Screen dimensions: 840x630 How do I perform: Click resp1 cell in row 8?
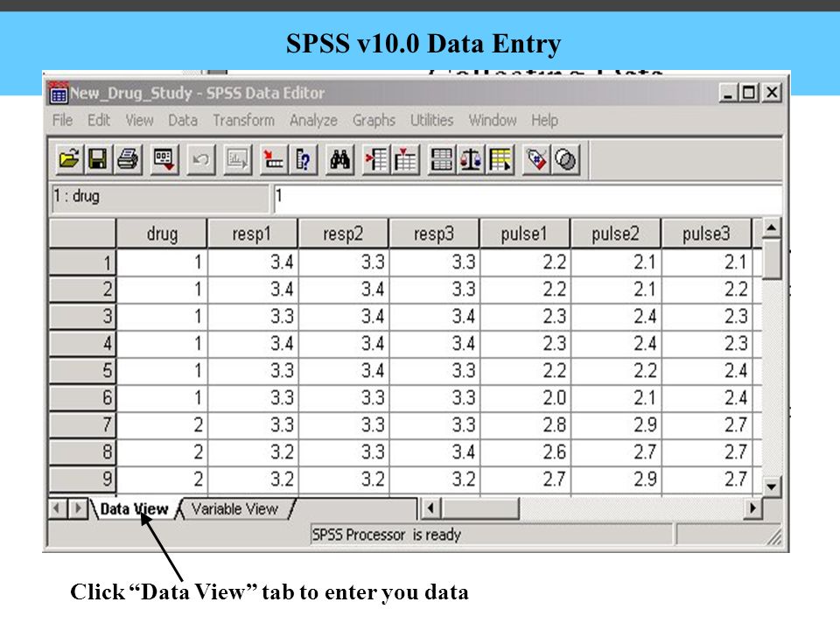click(x=252, y=452)
